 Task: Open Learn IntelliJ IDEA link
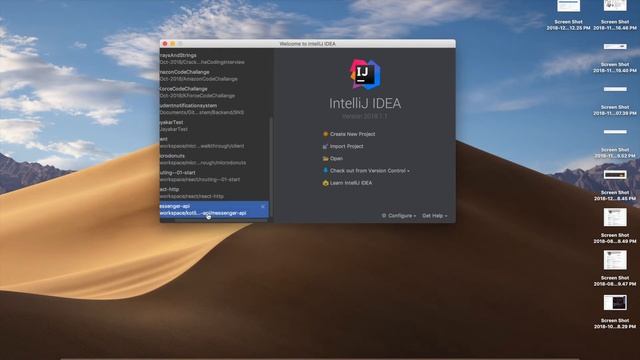(x=351, y=183)
